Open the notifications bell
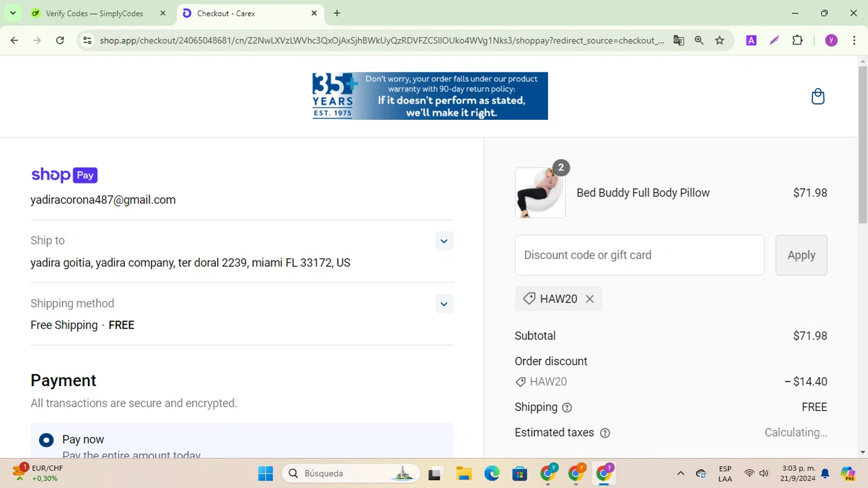This screenshot has height=488, width=868. (825, 474)
